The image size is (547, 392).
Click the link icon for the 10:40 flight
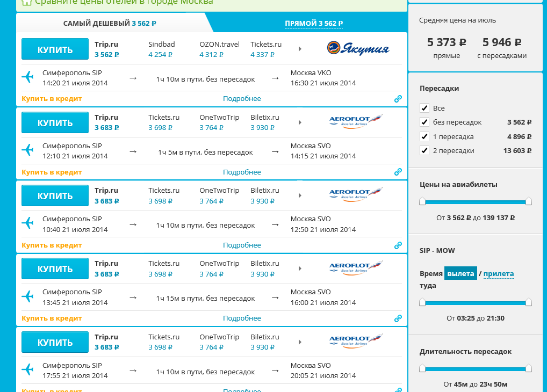tap(398, 245)
